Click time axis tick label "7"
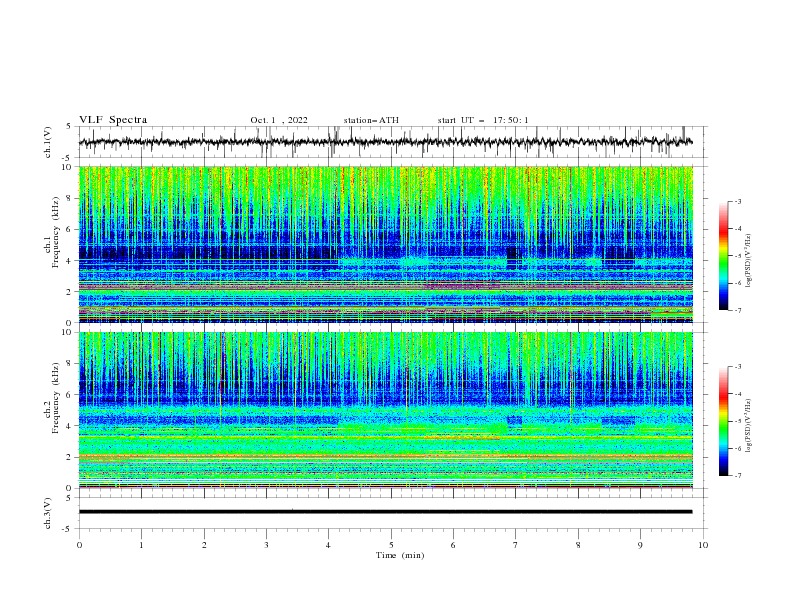792x612 pixels. coord(516,545)
